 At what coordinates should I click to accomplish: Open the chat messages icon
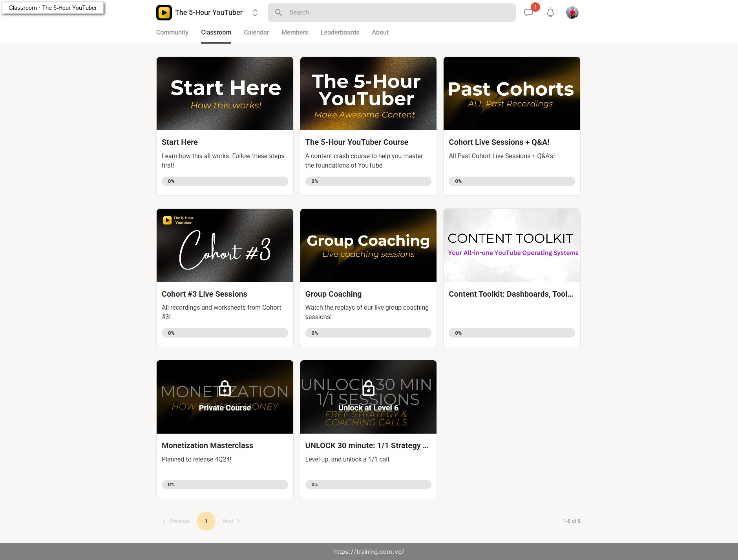coord(529,13)
